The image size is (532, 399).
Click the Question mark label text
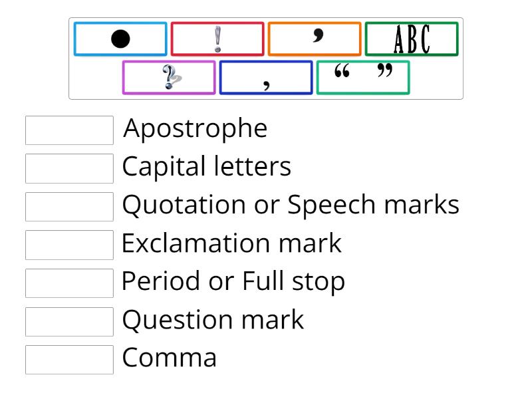(213, 321)
